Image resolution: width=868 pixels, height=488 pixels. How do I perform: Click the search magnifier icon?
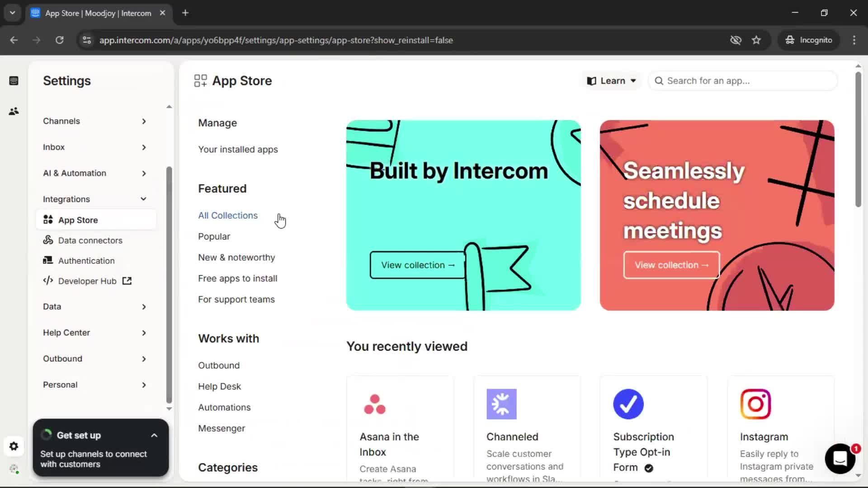click(659, 81)
